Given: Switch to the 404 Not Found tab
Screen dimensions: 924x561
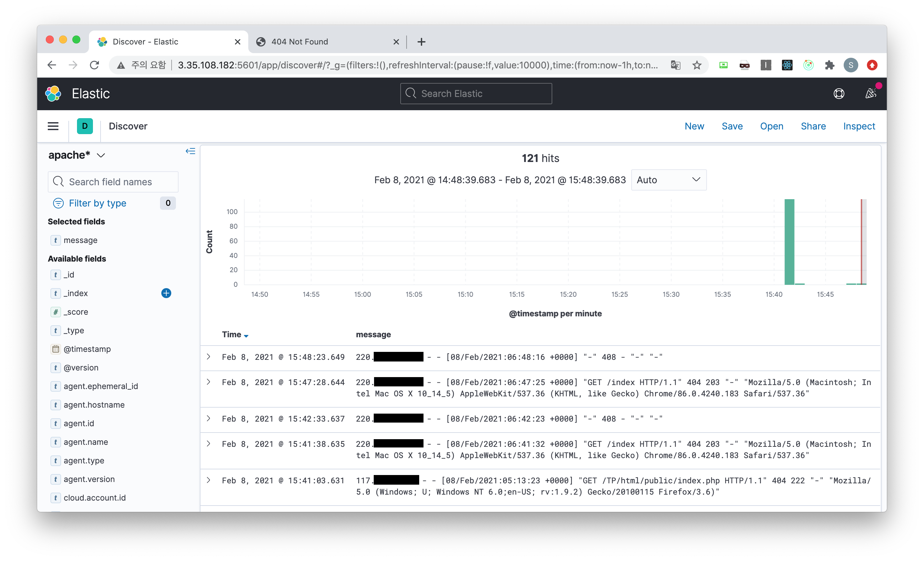Looking at the screenshot, I should pos(300,41).
